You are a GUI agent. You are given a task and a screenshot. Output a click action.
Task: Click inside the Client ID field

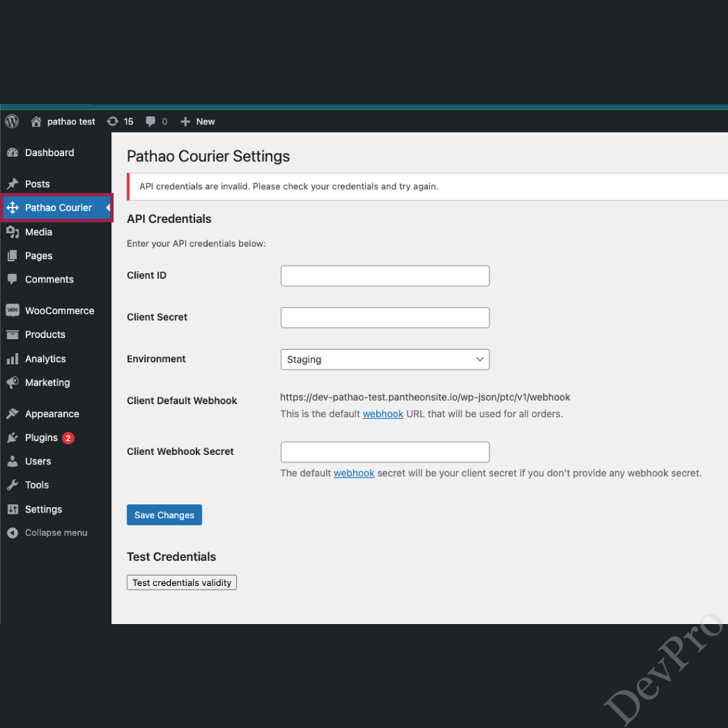coord(385,276)
